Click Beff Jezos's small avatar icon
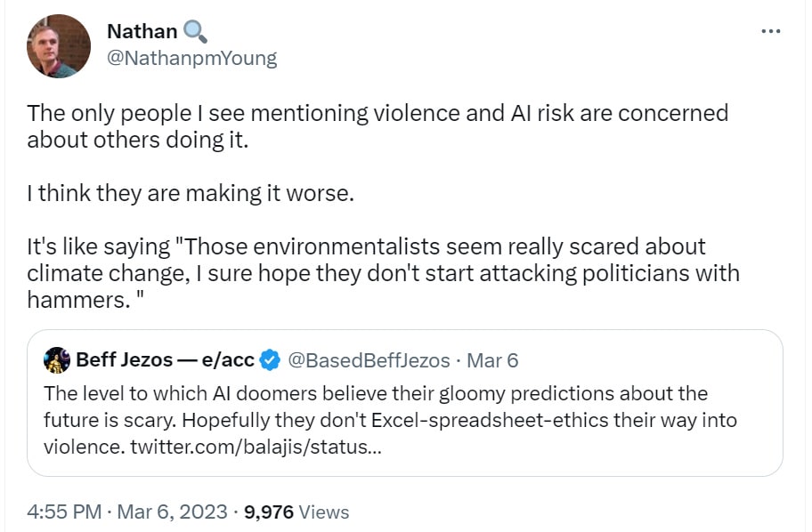This screenshot has height=532, width=812. [x=57, y=360]
